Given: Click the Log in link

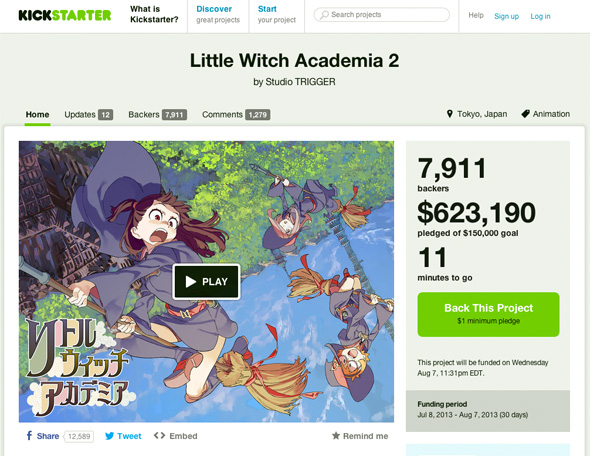Looking at the screenshot, I should coord(540,16).
